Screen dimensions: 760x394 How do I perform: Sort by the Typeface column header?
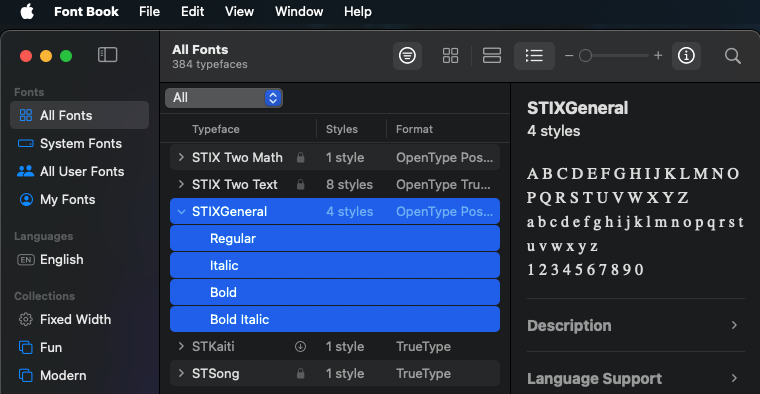216,129
